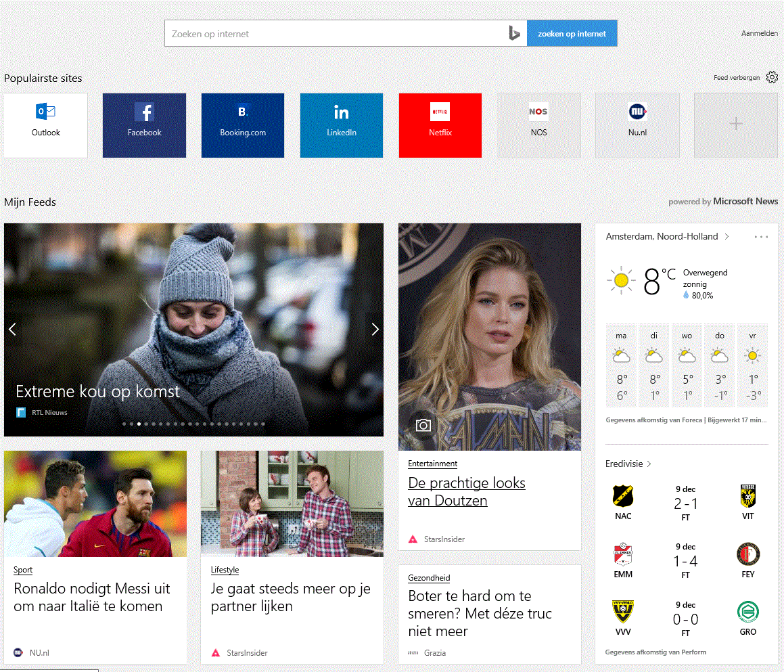Open the Outlook tile
Image resolution: width=784 pixels, height=672 pixels.
pos(45,125)
